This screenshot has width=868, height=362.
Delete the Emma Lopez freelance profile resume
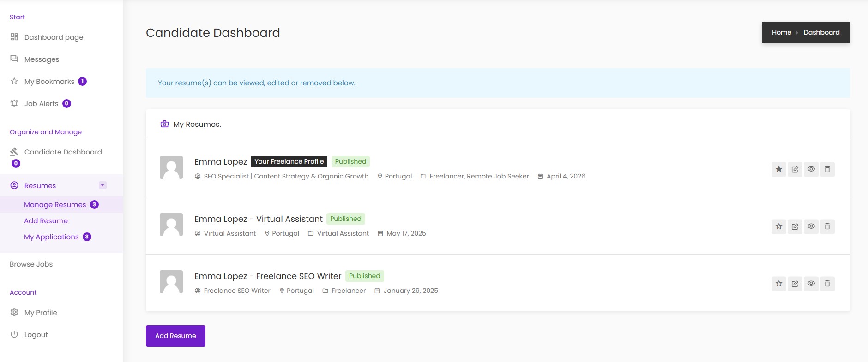[x=827, y=169]
